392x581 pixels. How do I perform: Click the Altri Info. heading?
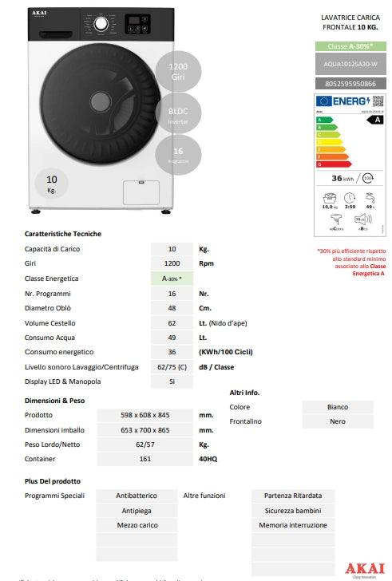[x=244, y=393]
